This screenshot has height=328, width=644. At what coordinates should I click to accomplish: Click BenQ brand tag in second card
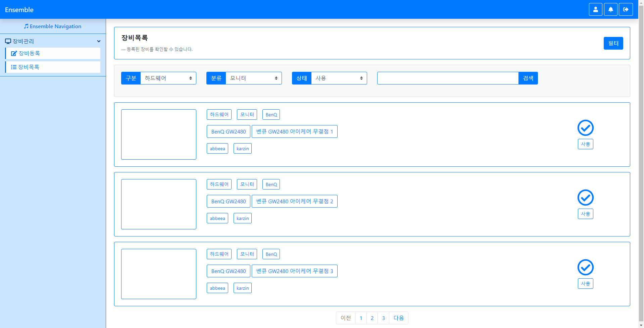coord(271,184)
